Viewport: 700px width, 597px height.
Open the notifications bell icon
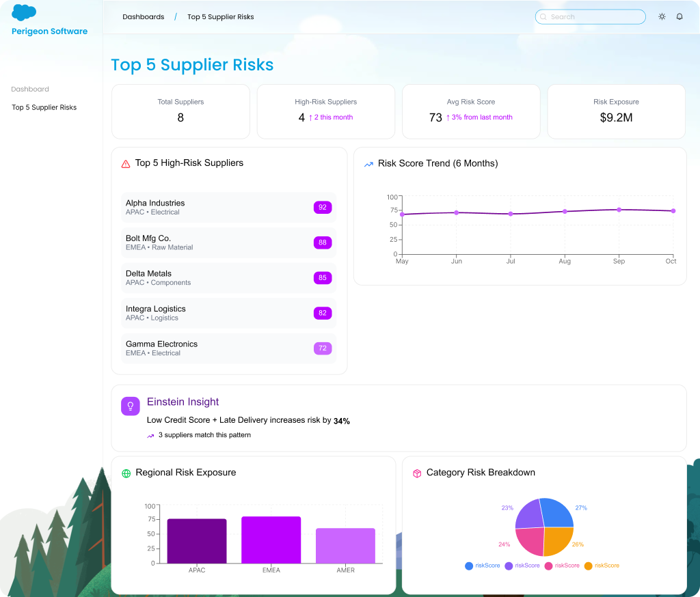pos(679,16)
